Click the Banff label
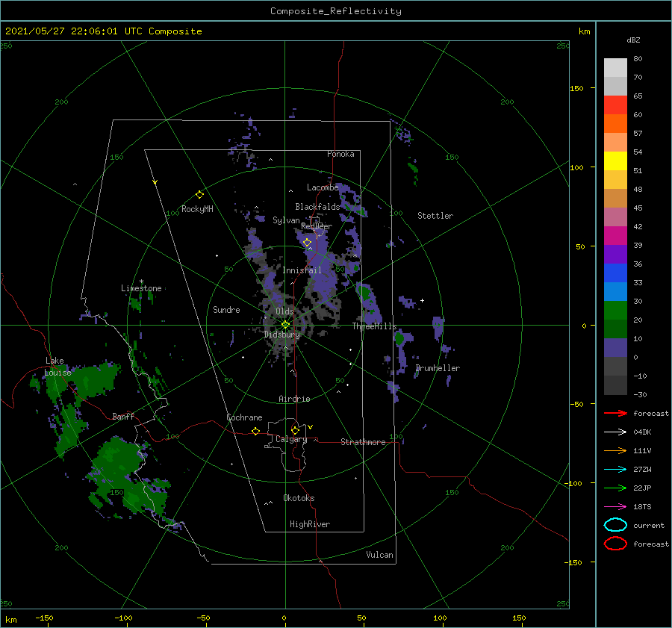This screenshot has height=628, width=672. coord(123,416)
